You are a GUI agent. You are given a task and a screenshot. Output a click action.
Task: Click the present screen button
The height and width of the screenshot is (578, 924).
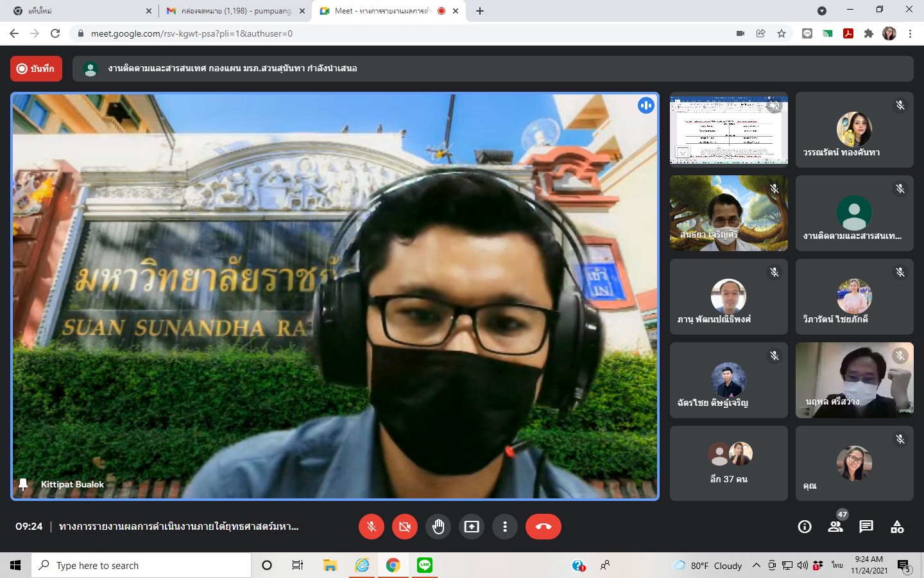(x=472, y=527)
